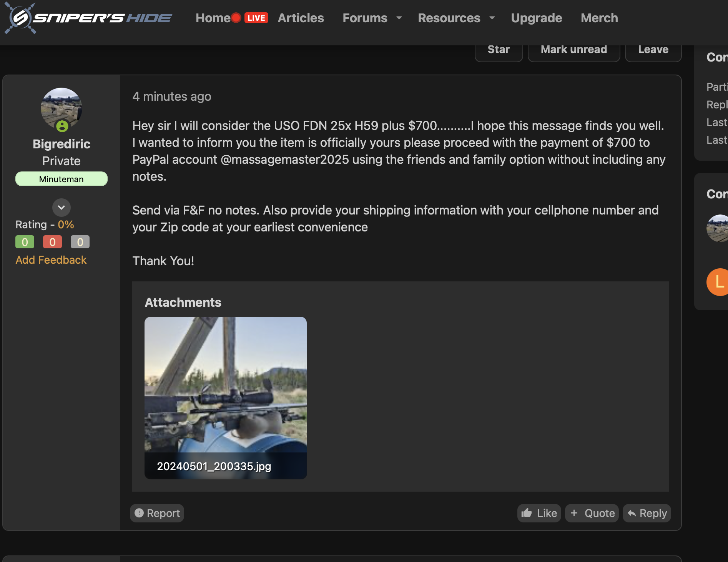Click the Sniper's Hide logo
728x562 pixels.
coord(88,18)
